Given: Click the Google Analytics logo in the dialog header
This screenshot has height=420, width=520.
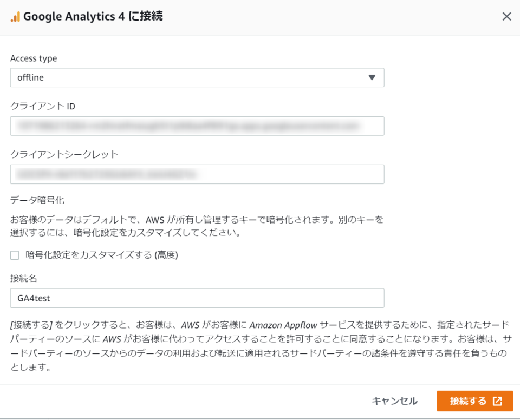Looking at the screenshot, I should [x=16, y=17].
